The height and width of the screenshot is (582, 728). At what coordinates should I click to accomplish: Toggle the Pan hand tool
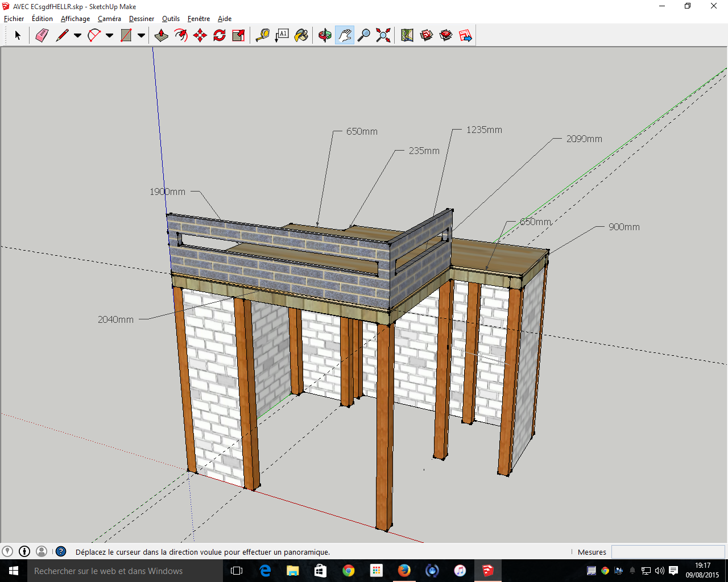tap(345, 35)
